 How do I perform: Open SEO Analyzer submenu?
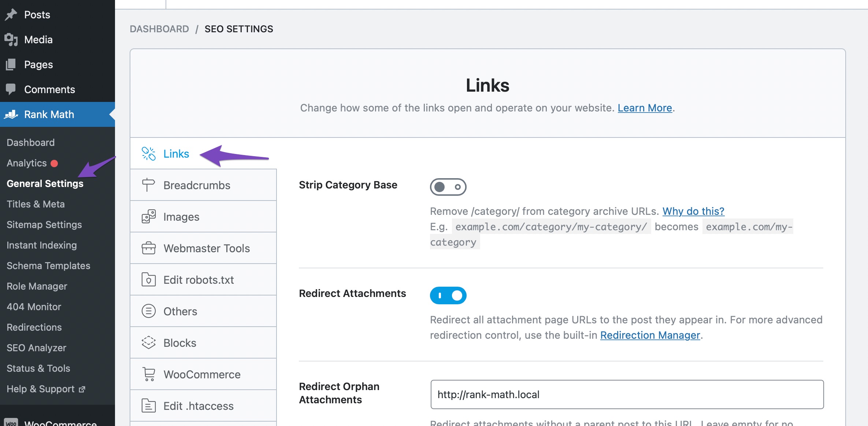[36, 348]
